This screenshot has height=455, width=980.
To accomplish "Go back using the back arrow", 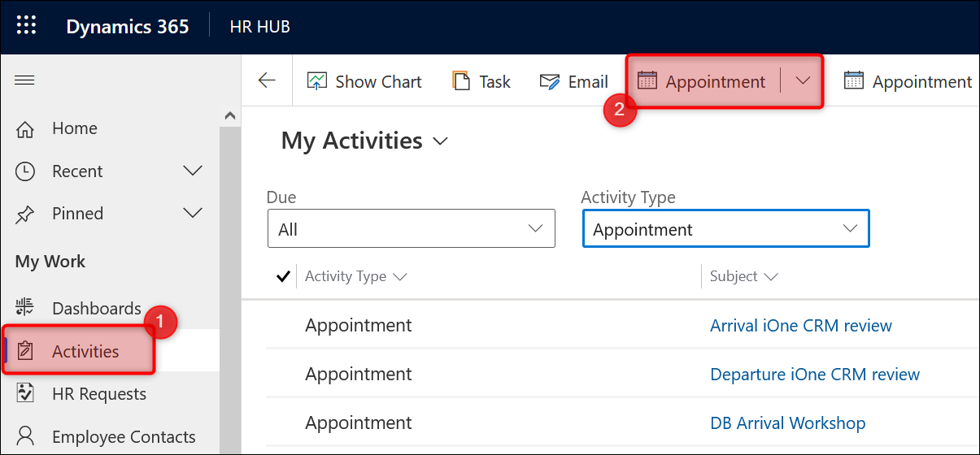I will pos(267,80).
